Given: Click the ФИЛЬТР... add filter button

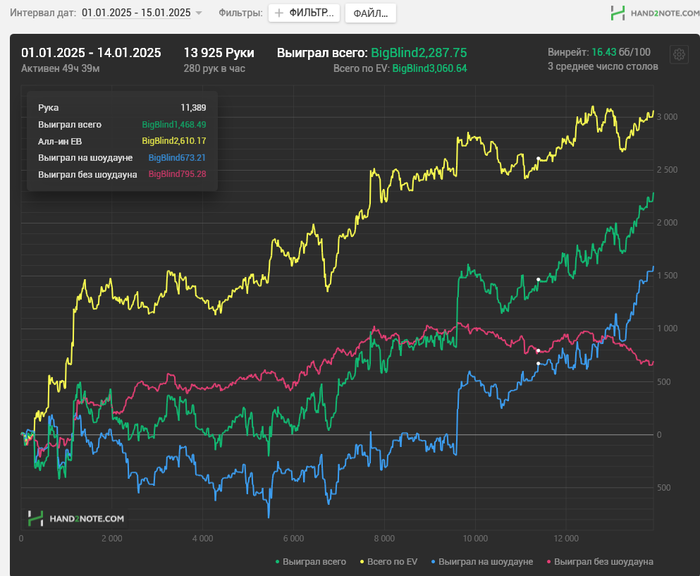Looking at the screenshot, I should (x=304, y=13).
